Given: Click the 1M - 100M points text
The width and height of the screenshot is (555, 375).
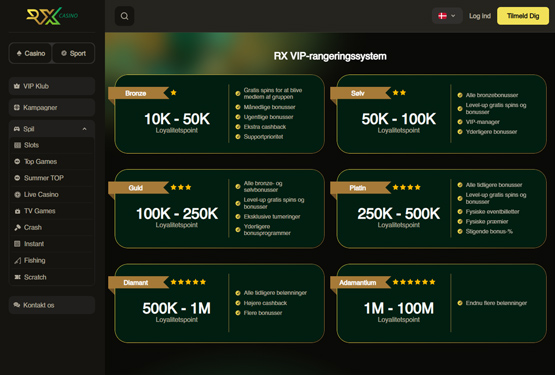Looking at the screenshot, I should pos(399,308).
